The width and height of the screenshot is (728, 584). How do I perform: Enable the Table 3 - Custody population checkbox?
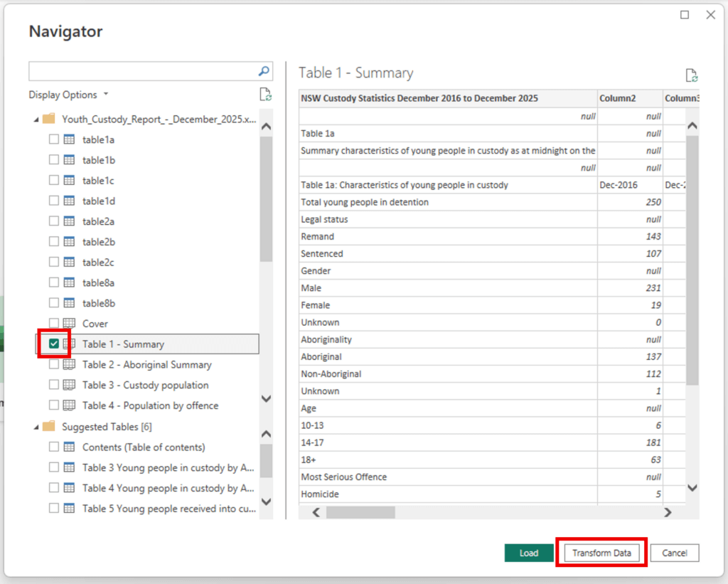click(54, 386)
